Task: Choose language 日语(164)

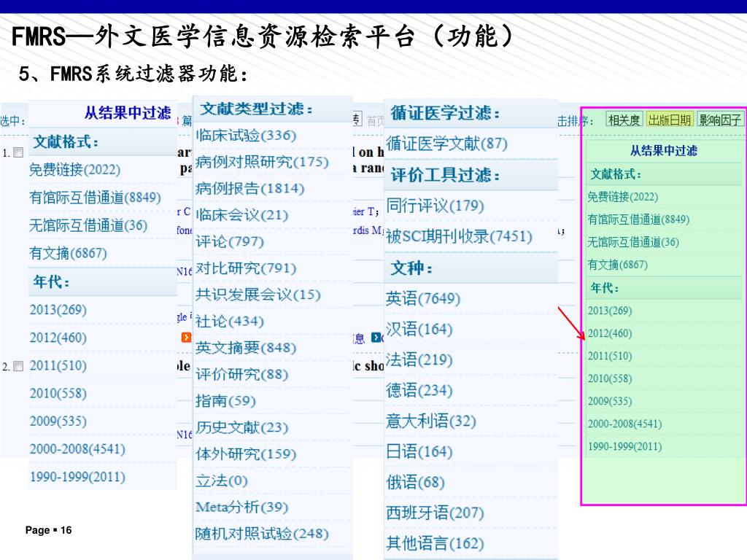Action: pyautogui.click(x=419, y=451)
